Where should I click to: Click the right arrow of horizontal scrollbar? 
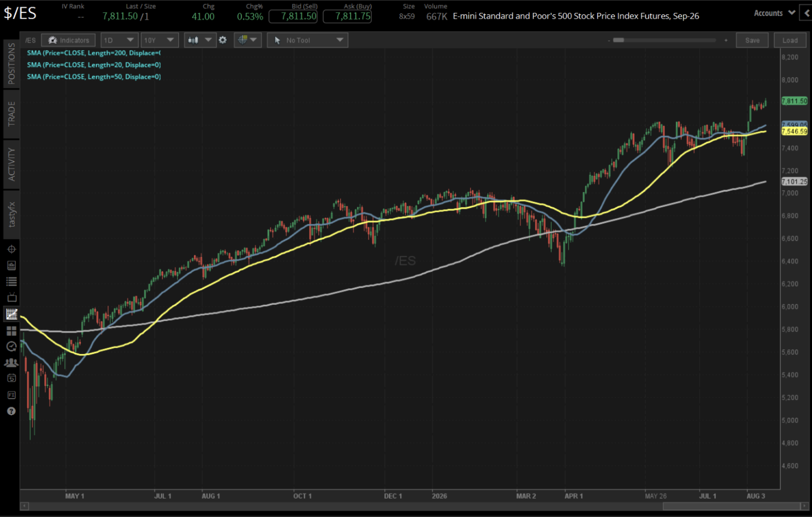pos(804,506)
